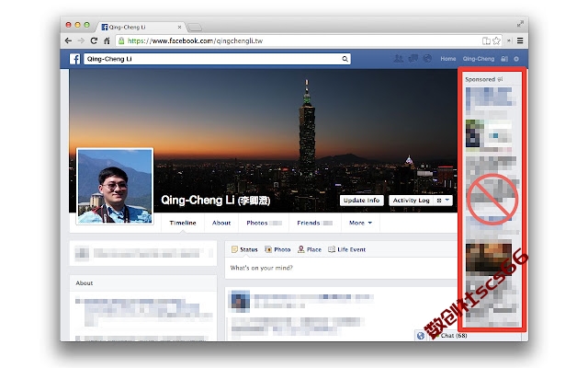Click the extension icon beside the bookmark star
588x368 pixels.
pyautogui.click(x=509, y=40)
